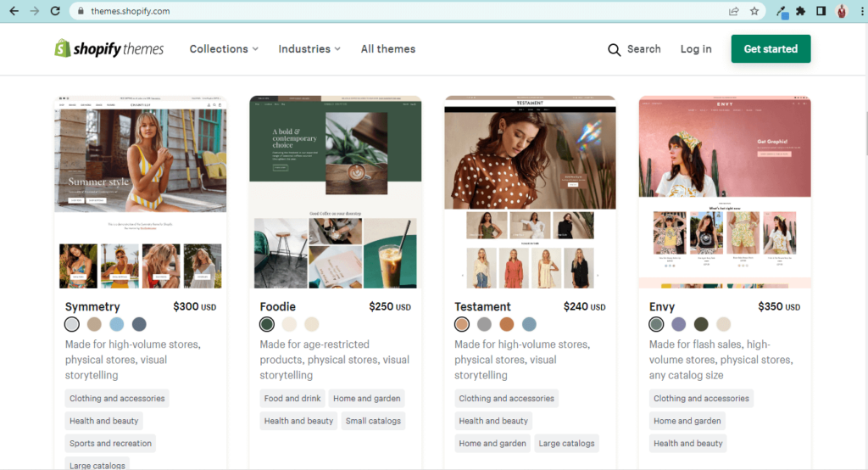Open the Chrome three-dot menu
This screenshot has width=868, height=470.
(862, 11)
